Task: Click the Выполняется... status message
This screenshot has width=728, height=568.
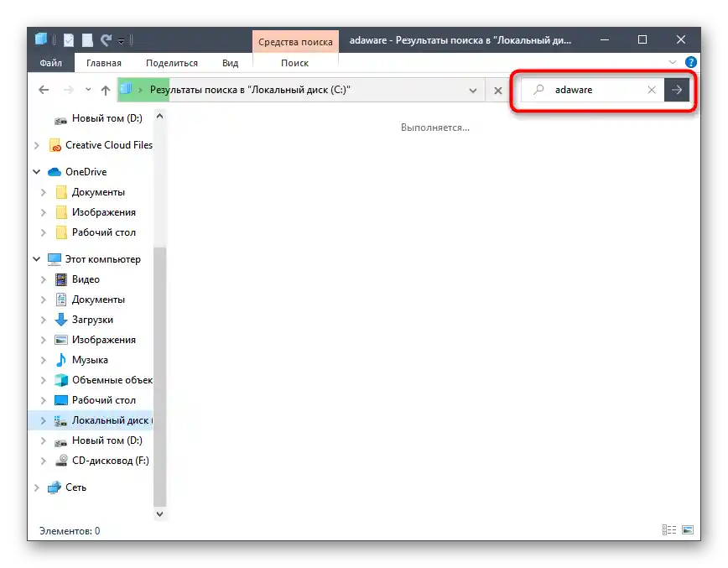Action: coord(435,128)
